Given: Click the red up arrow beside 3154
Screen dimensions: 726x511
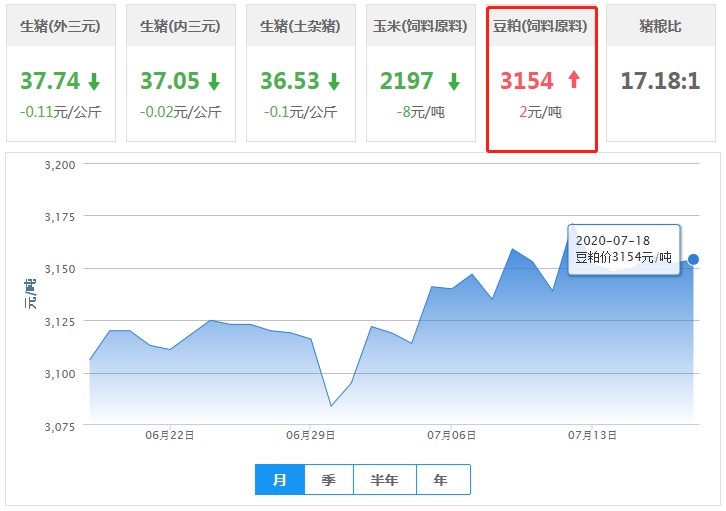Looking at the screenshot, I should click(574, 80).
